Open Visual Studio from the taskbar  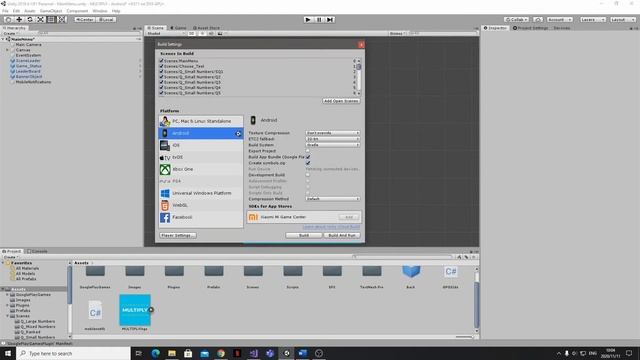pyautogui.click(x=253, y=353)
